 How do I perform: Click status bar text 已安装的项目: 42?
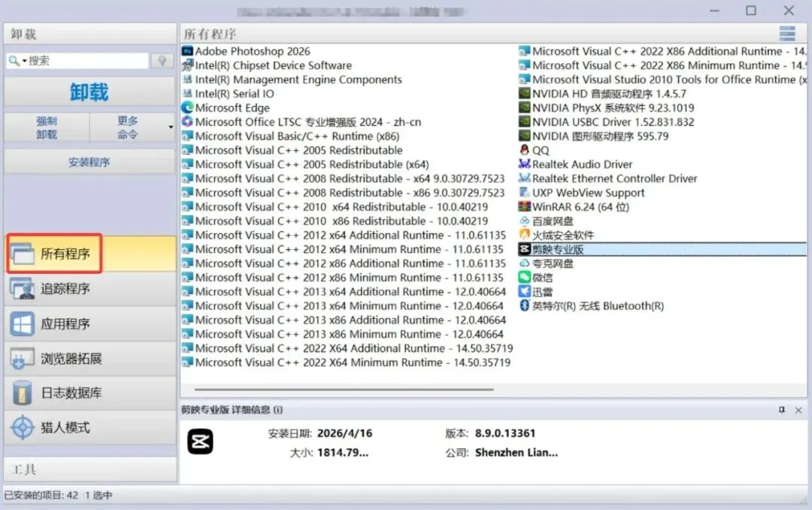pyautogui.click(x=41, y=496)
